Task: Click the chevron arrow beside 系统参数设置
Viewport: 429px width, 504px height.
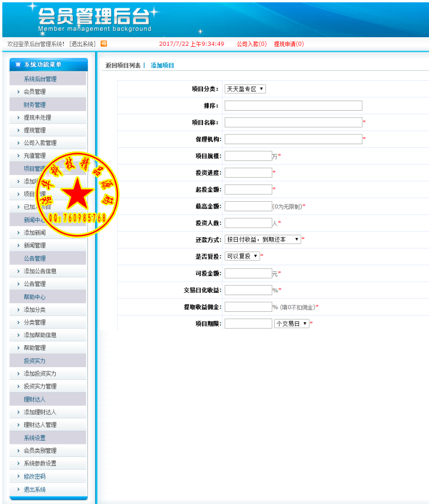Action: [18, 463]
